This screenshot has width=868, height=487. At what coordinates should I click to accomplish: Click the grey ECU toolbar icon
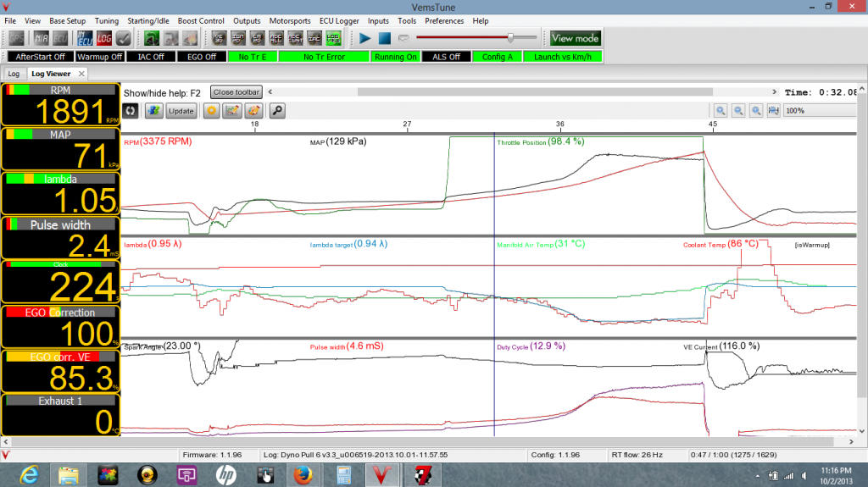(60, 38)
